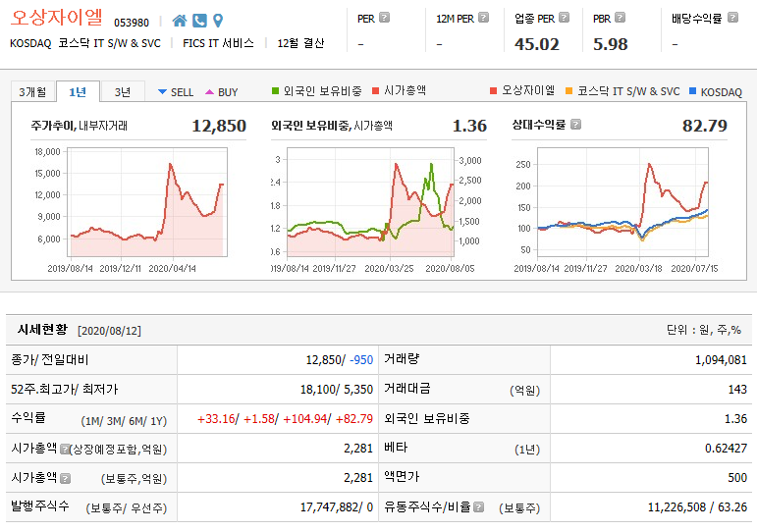Screen dimensions: 757x532
Task: Click the date [2020/08/12]
Action: [x=109, y=331]
